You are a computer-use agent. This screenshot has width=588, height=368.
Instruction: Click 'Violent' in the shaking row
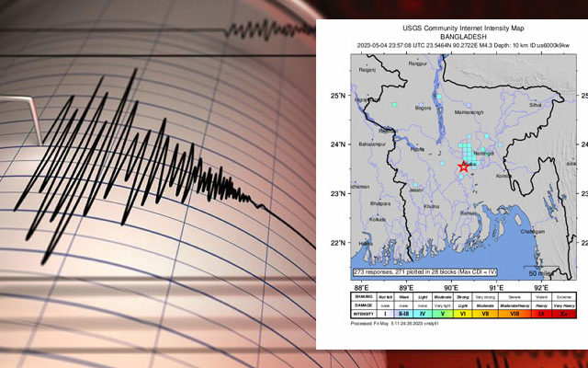click(x=541, y=296)
